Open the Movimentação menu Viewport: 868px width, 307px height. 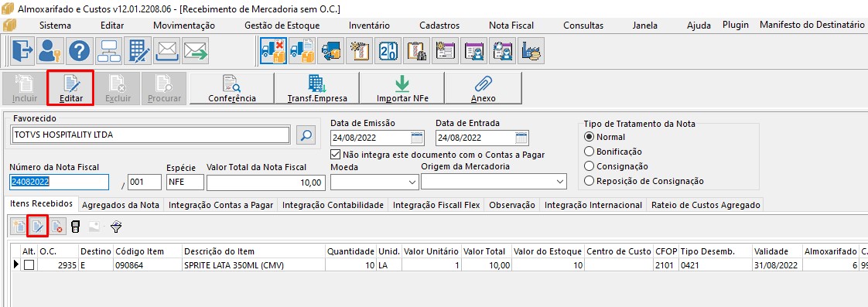pos(184,25)
